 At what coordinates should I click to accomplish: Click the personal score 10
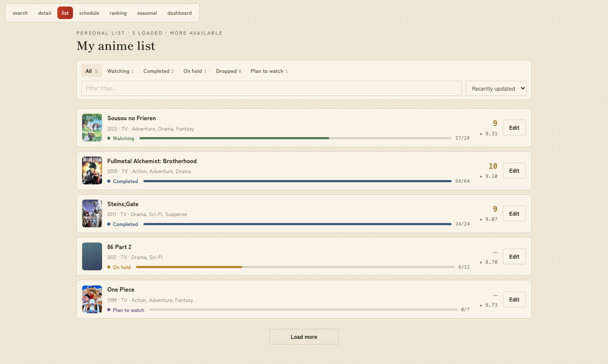(x=493, y=166)
